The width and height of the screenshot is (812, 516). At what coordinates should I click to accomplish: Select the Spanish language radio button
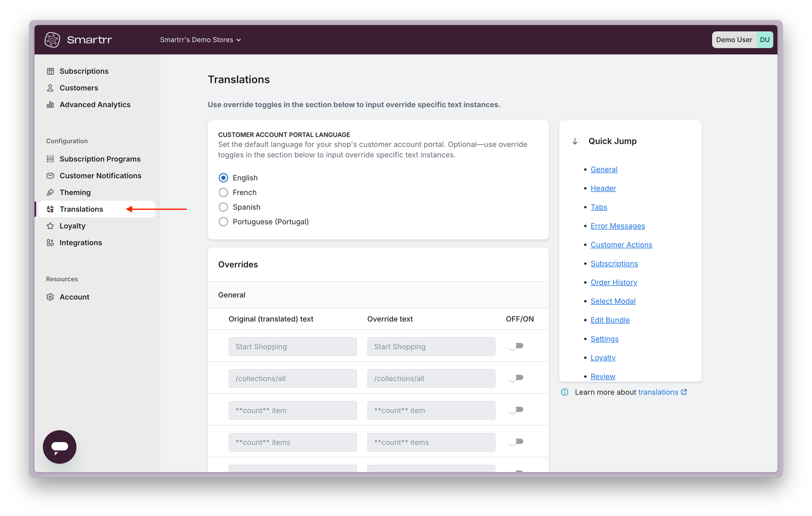point(223,207)
